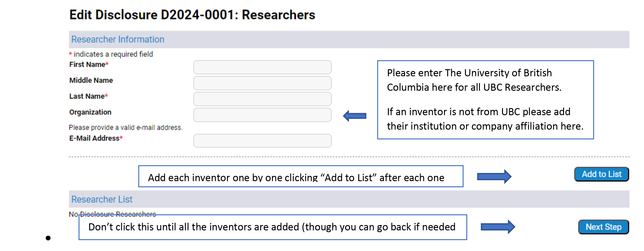This screenshot has width=644, height=251.
Task: Click the arrow beside the Add to List note
Action: [x=493, y=176]
